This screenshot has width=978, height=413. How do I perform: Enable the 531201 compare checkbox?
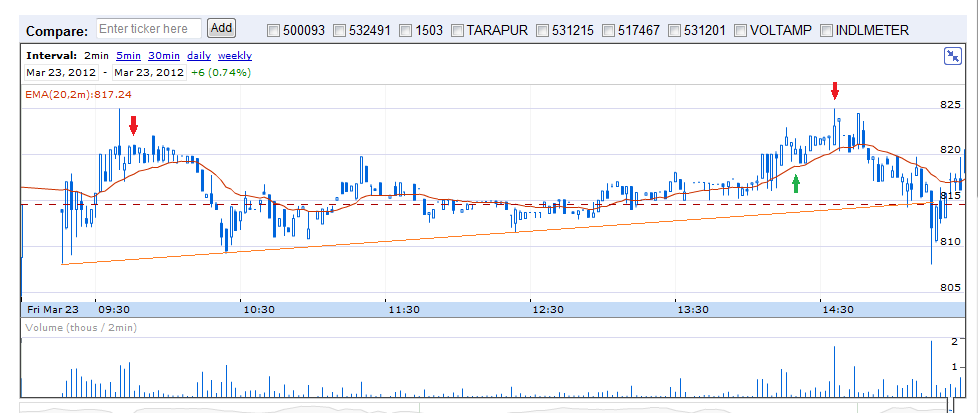674,30
